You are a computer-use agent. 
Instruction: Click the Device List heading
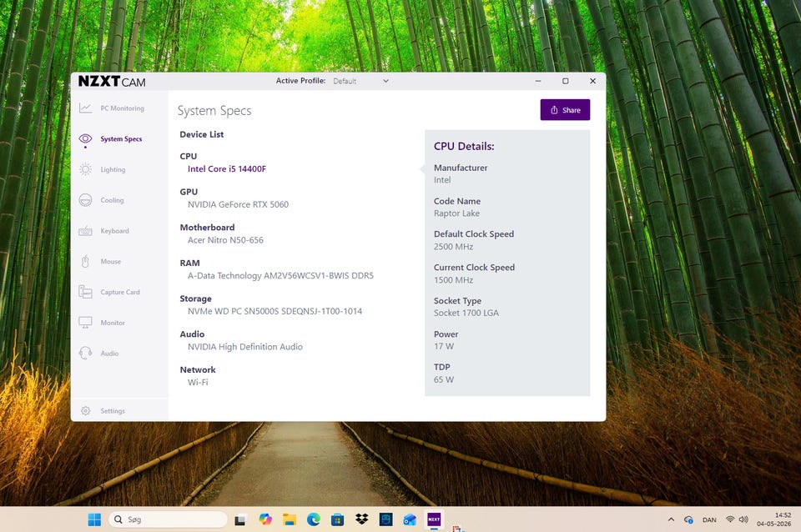(201, 134)
